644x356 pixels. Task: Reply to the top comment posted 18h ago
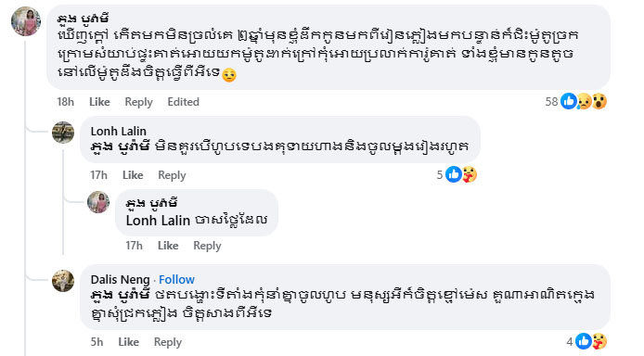[138, 102]
